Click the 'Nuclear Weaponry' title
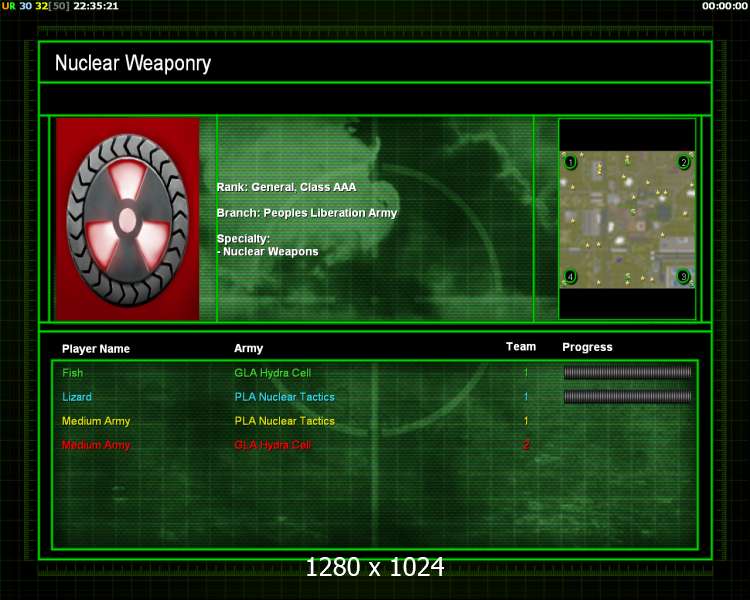 tap(133, 63)
